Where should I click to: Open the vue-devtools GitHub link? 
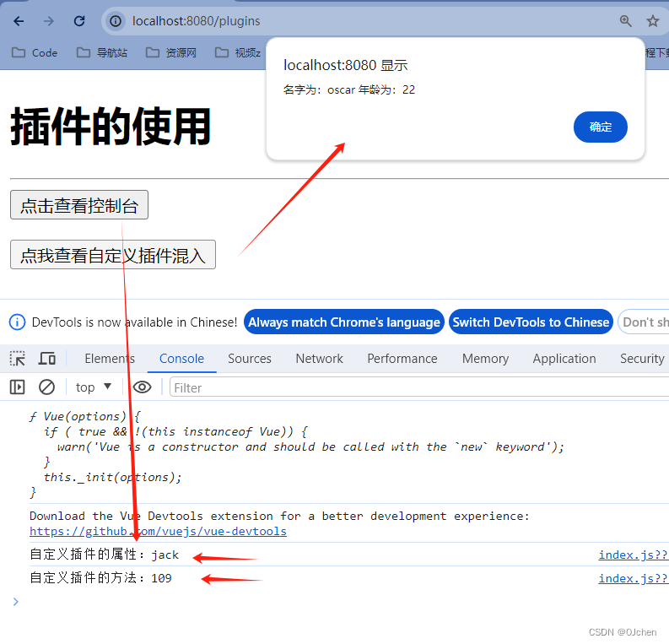[x=159, y=532]
